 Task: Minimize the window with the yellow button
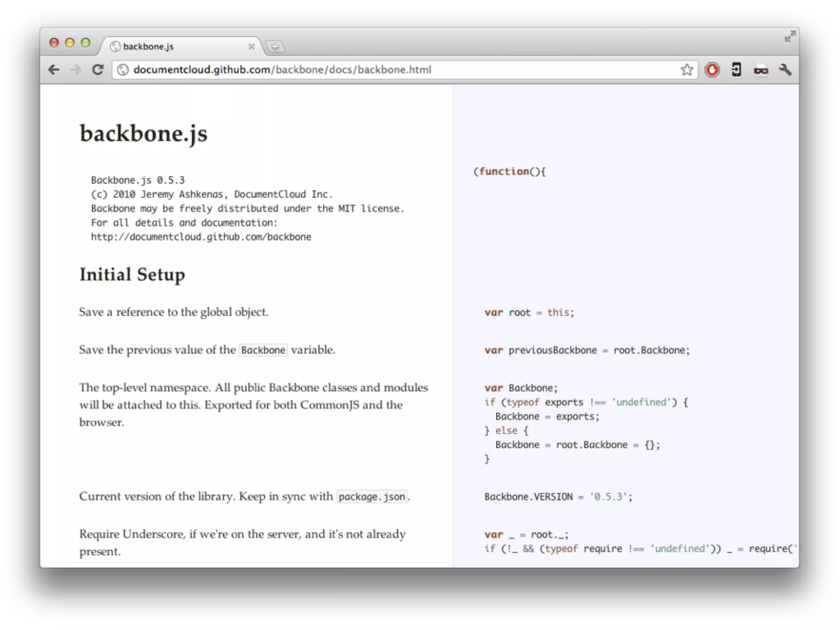tap(70, 43)
